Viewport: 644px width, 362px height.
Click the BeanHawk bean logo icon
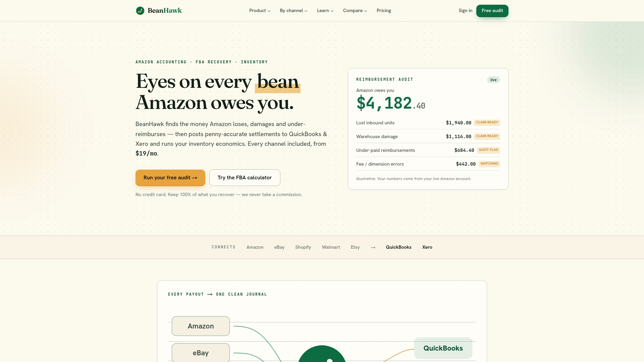140,11
